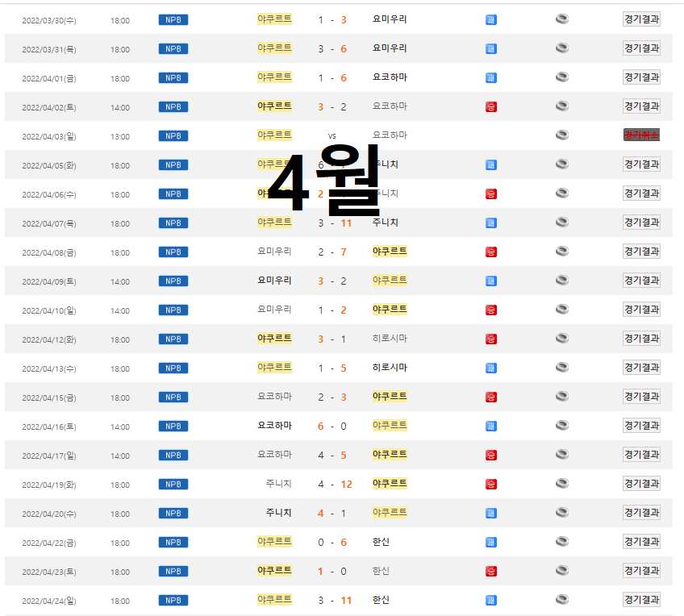Screen dimensions: 684x616
Task: Click the NPB league badge for 2022/04/10
Action: pyautogui.click(x=173, y=310)
